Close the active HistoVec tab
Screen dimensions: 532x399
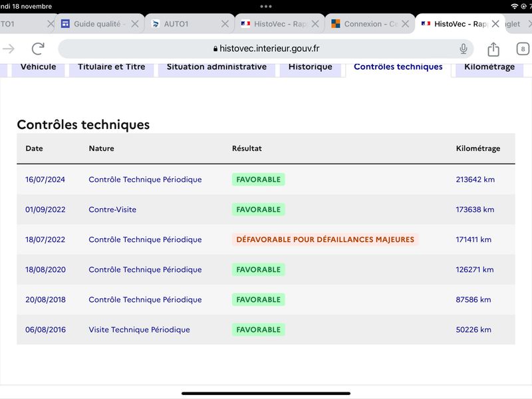pyautogui.click(x=495, y=24)
